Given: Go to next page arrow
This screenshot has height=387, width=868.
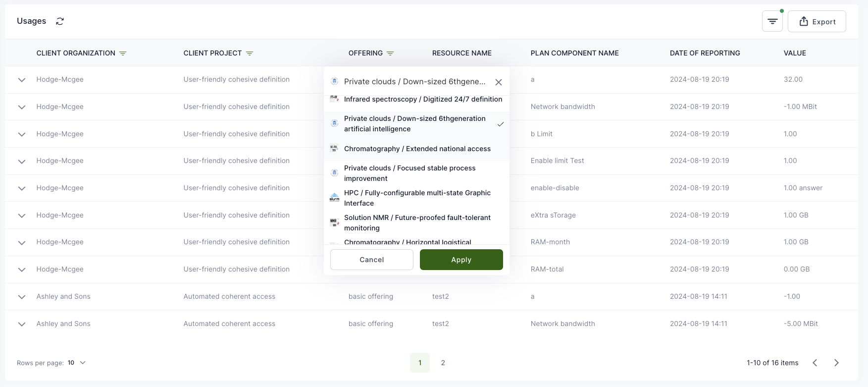Looking at the screenshot, I should click(836, 363).
